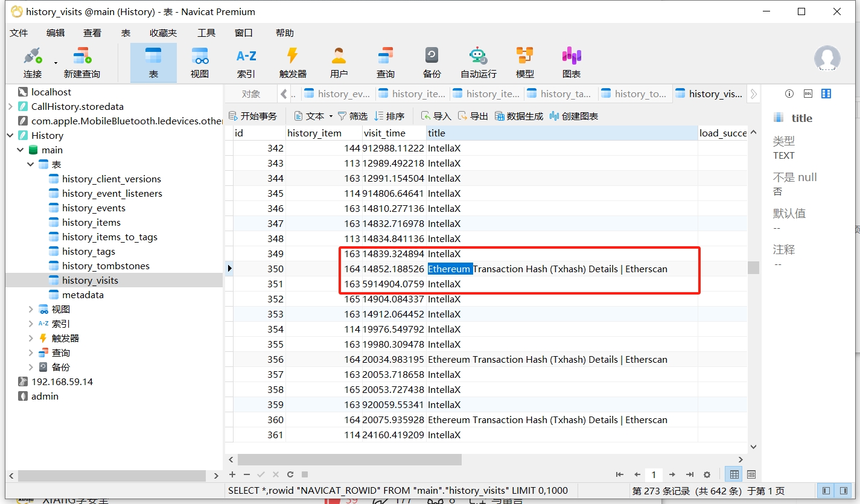
Task: Click the delete record minus icon
Action: (x=246, y=475)
